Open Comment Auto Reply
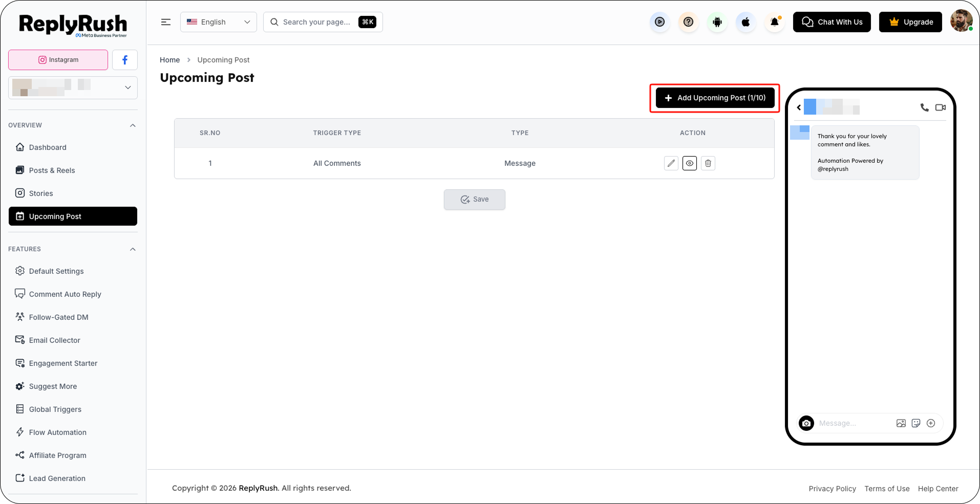980x504 pixels. point(73,294)
